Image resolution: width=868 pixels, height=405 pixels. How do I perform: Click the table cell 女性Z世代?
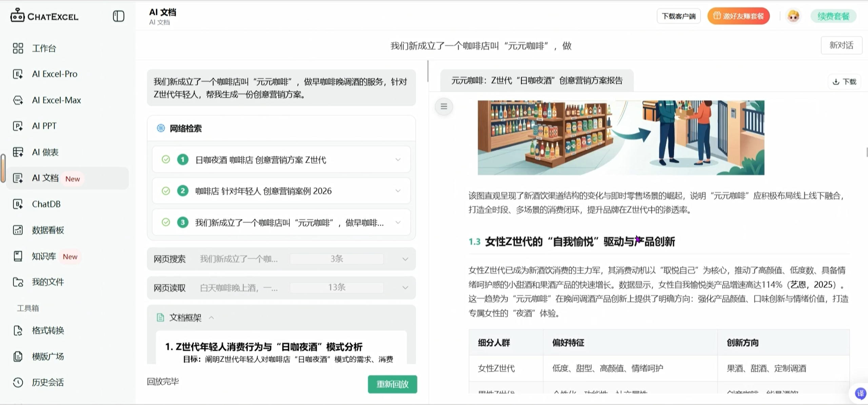click(496, 368)
